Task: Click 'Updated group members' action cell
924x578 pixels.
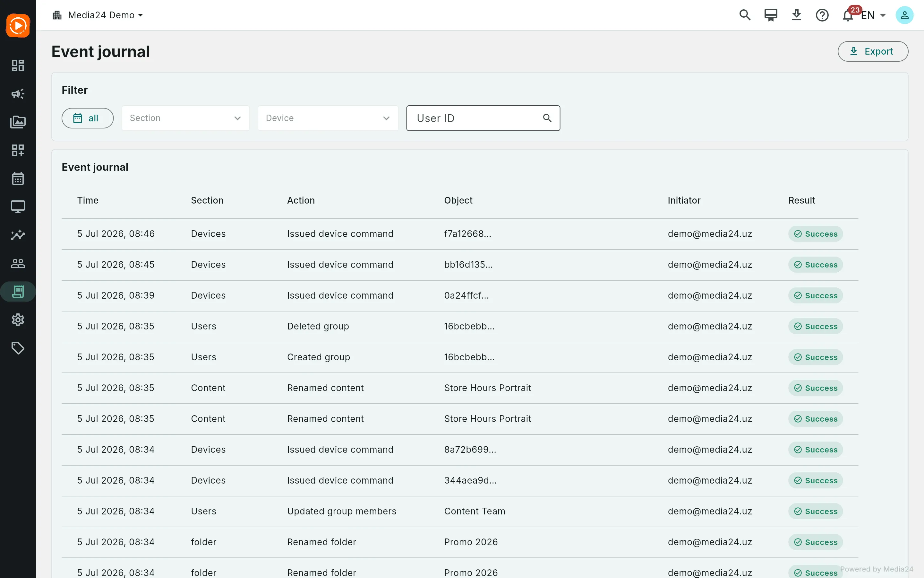Action: [342, 511]
